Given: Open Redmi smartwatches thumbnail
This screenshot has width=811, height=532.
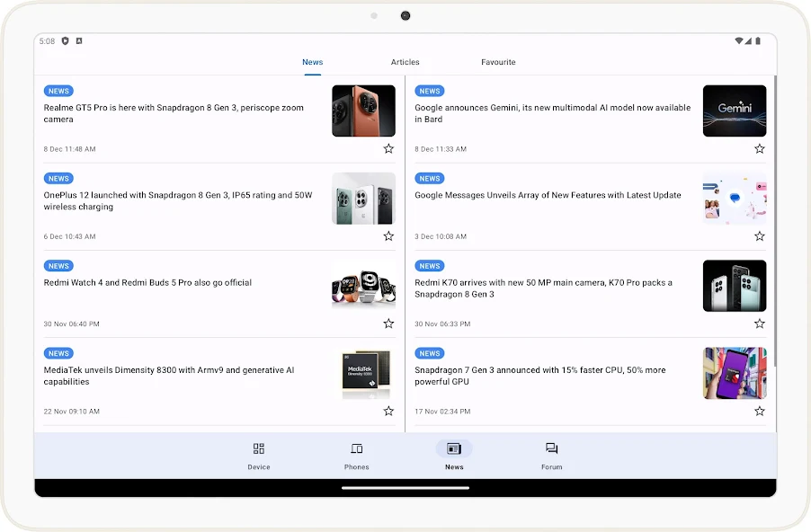Looking at the screenshot, I should click(363, 286).
